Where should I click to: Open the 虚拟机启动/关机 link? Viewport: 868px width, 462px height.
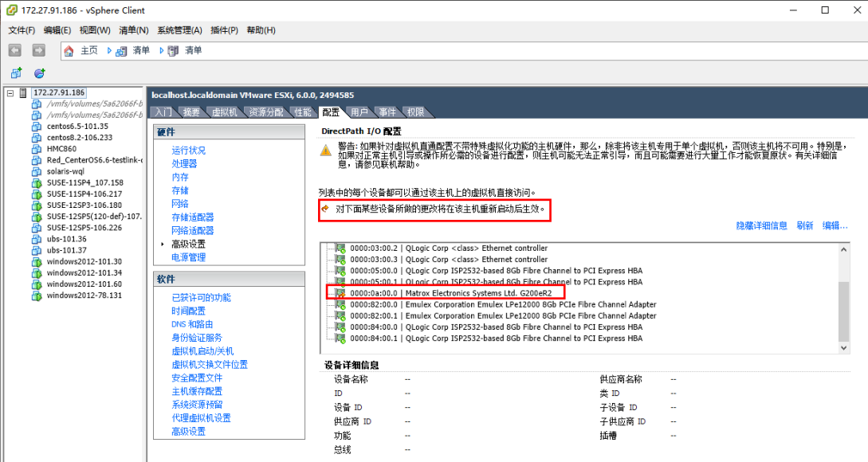202,351
